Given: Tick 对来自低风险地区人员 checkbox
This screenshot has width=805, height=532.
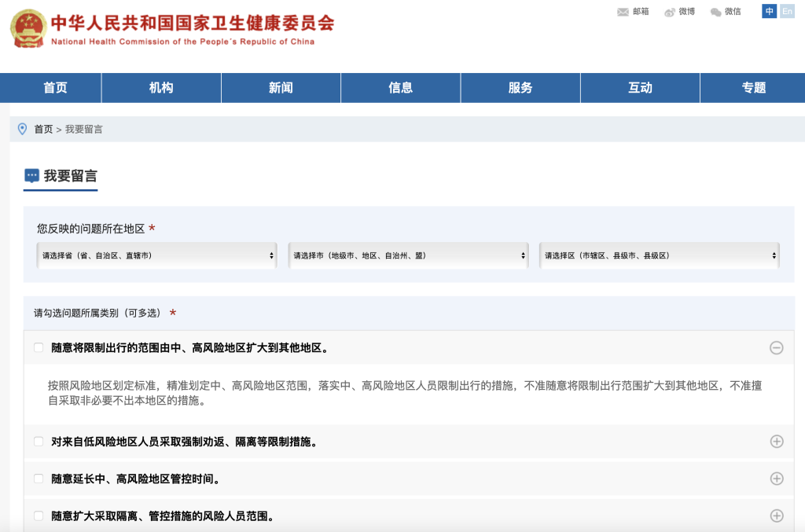Looking at the screenshot, I should pos(39,442).
